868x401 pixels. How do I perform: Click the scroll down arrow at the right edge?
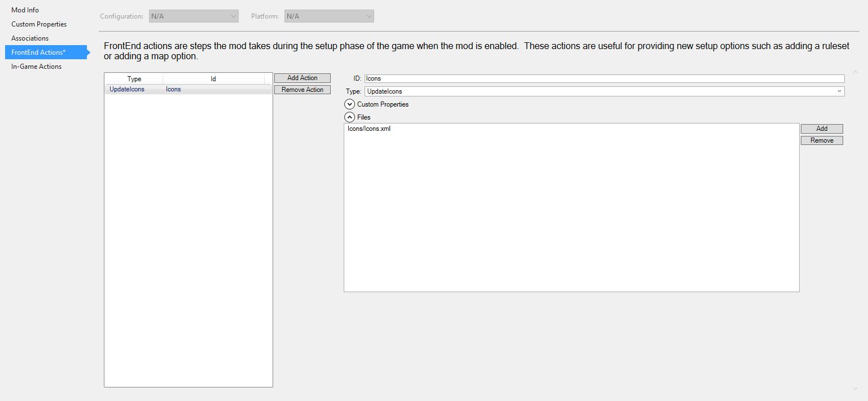[855, 389]
